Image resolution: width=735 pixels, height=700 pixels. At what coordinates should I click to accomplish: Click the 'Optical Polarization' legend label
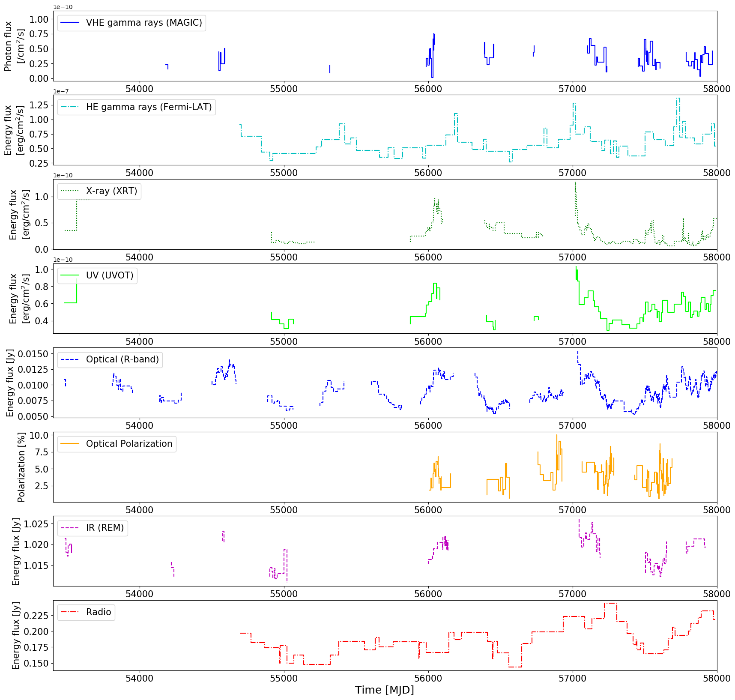click(129, 444)
